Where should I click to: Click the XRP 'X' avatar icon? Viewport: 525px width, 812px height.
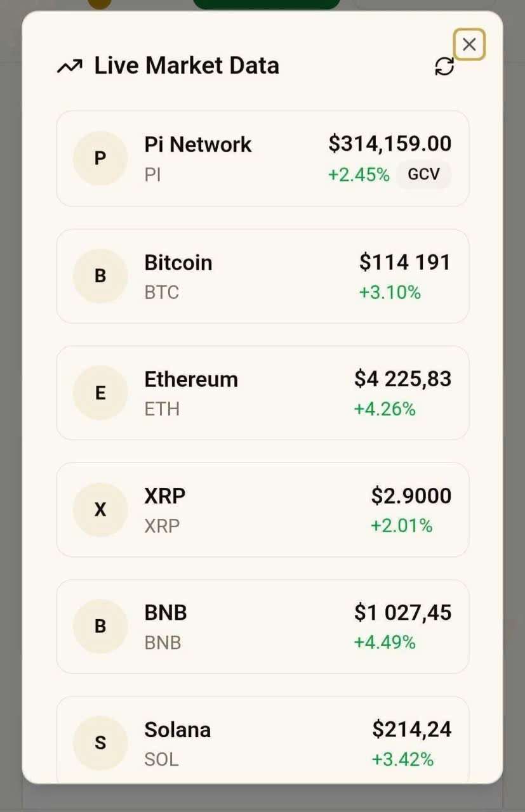(x=100, y=510)
